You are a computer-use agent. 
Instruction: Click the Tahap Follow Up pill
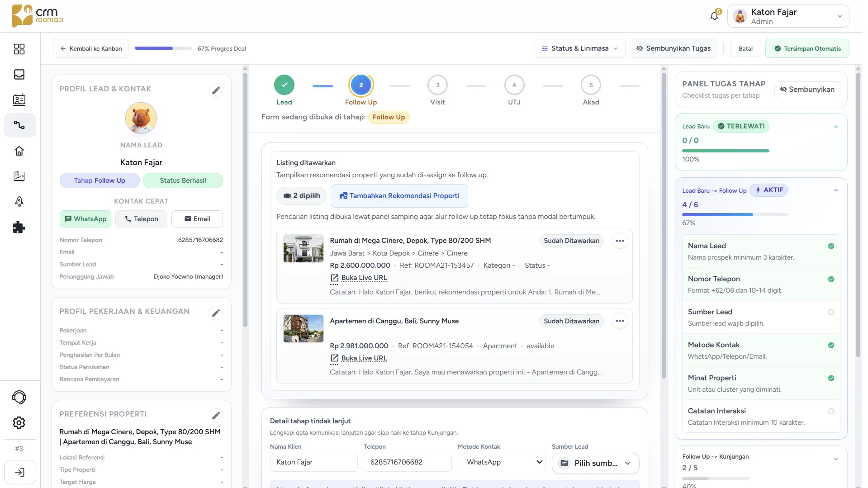point(100,180)
